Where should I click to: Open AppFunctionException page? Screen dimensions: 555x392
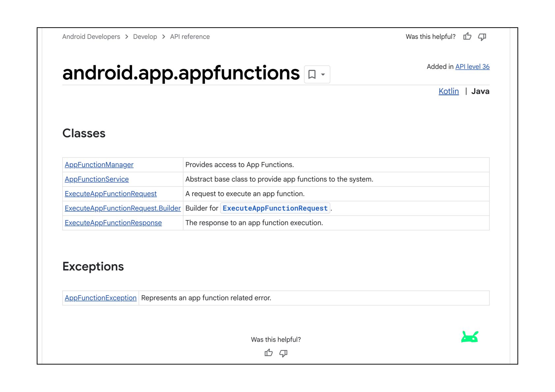coord(101,298)
